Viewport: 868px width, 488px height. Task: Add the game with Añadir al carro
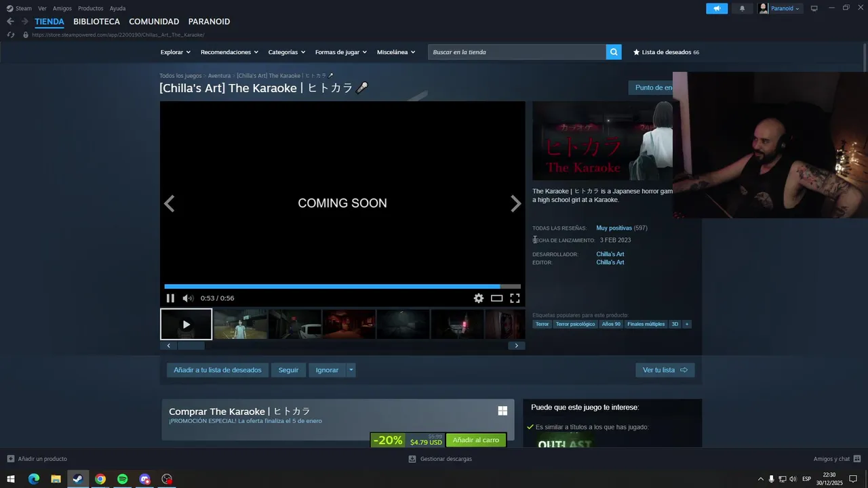476,441
